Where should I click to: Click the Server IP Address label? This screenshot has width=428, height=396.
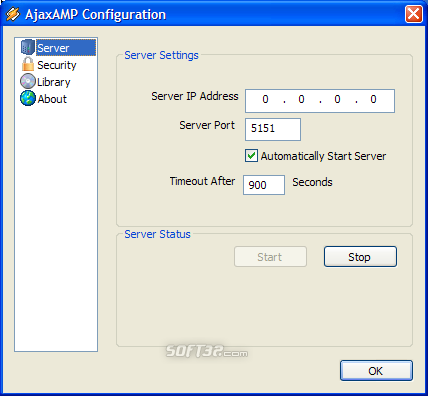tap(195, 96)
